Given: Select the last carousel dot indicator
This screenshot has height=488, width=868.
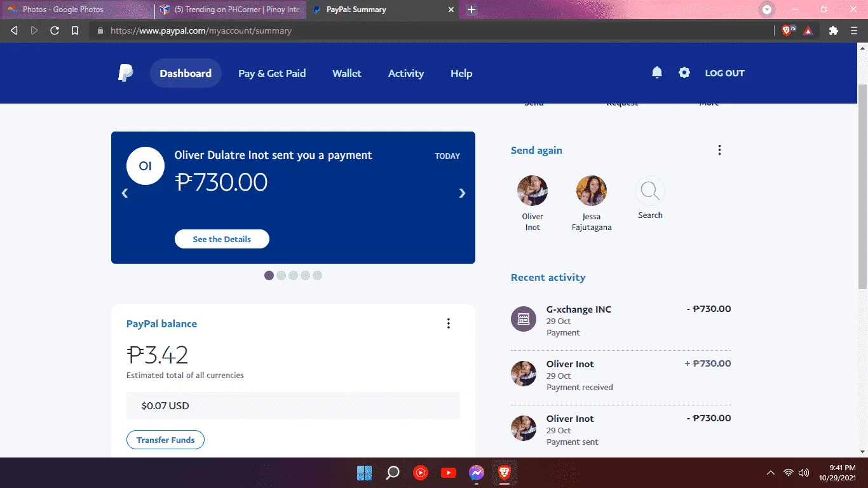Looking at the screenshot, I should click(x=317, y=275).
